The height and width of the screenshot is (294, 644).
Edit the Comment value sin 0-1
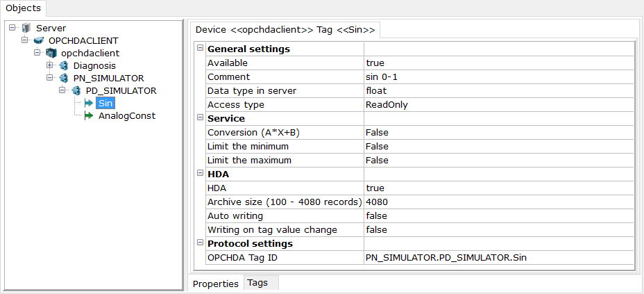pyautogui.click(x=498, y=77)
